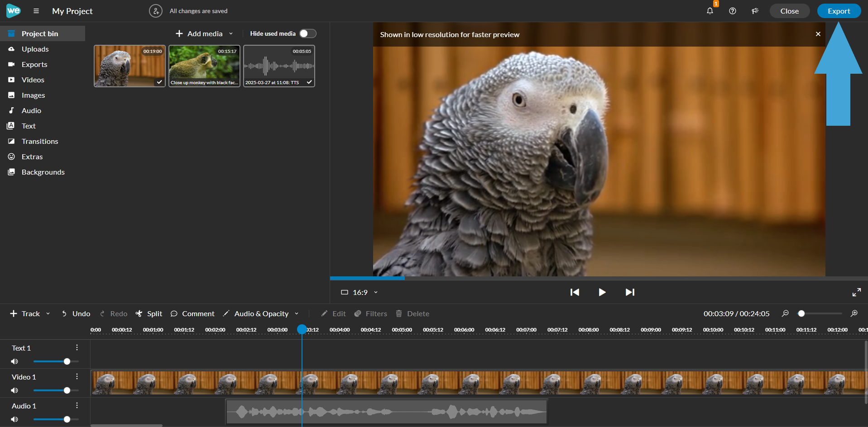Mute the Video 1 track
Image resolution: width=868 pixels, height=427 pixels.
[x=14, y=390]
